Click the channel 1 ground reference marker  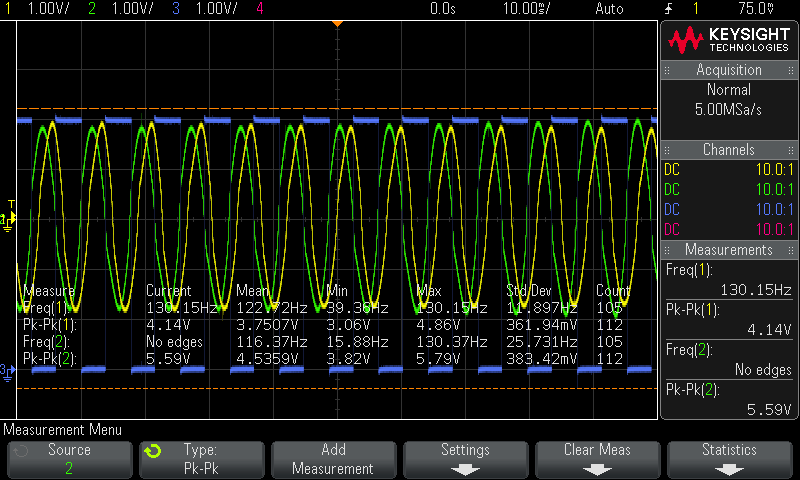tap(7, 222)
